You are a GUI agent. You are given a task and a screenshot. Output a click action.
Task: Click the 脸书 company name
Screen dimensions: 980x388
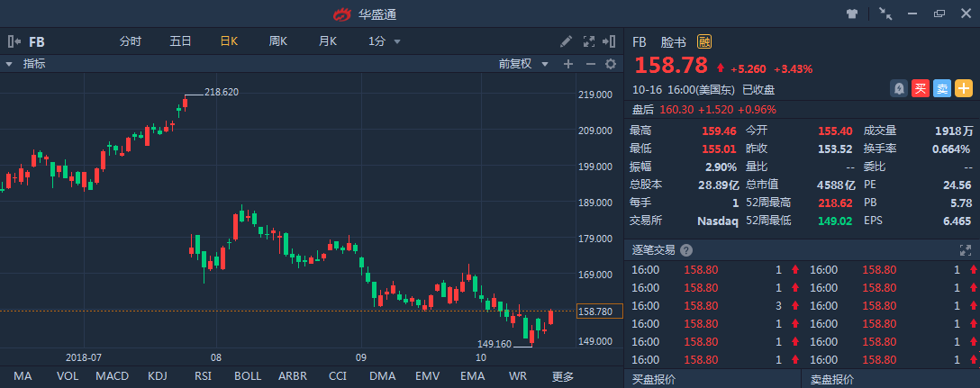pyautogui.click(x=673, y=42)
